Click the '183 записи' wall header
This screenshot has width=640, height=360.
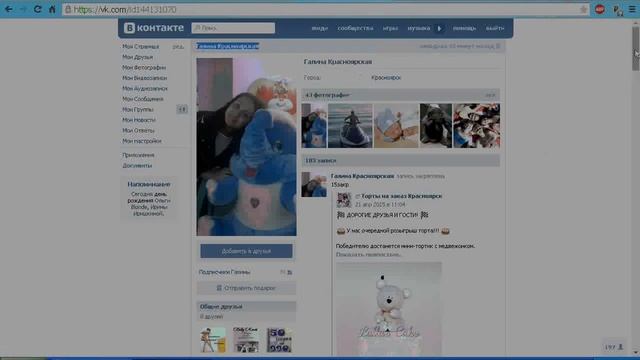click(x=400, y=160)
